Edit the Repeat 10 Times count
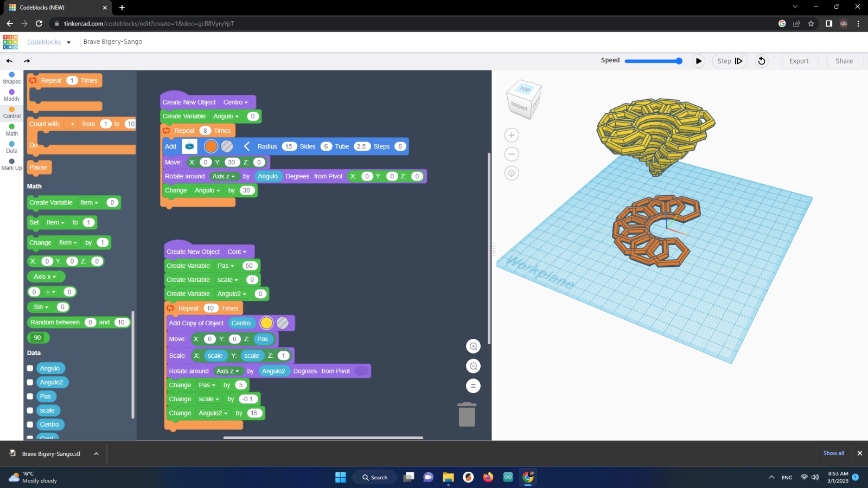The width and height of the screenshot is (868, 488). click(x=210, y=308)
